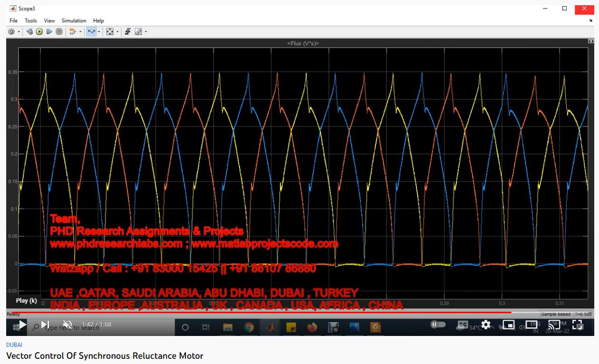This screenshot has width=599, height=364.
Task: Open the Simulation menu
Action: 74,20
